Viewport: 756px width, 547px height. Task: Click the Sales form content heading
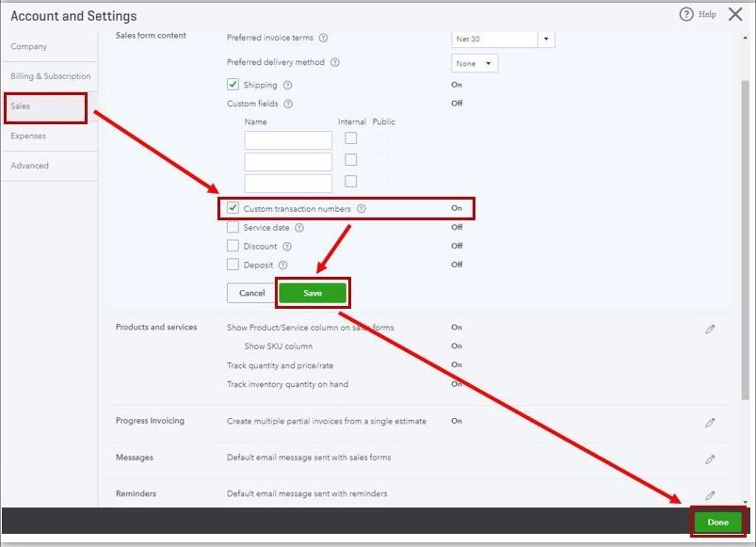tap(151, 35)
